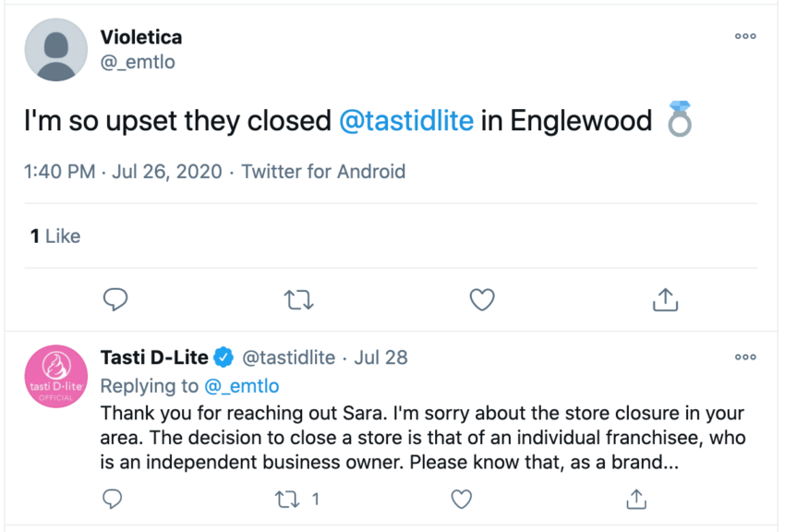Share the Tasti D-Lite reply

click(634, 500)
